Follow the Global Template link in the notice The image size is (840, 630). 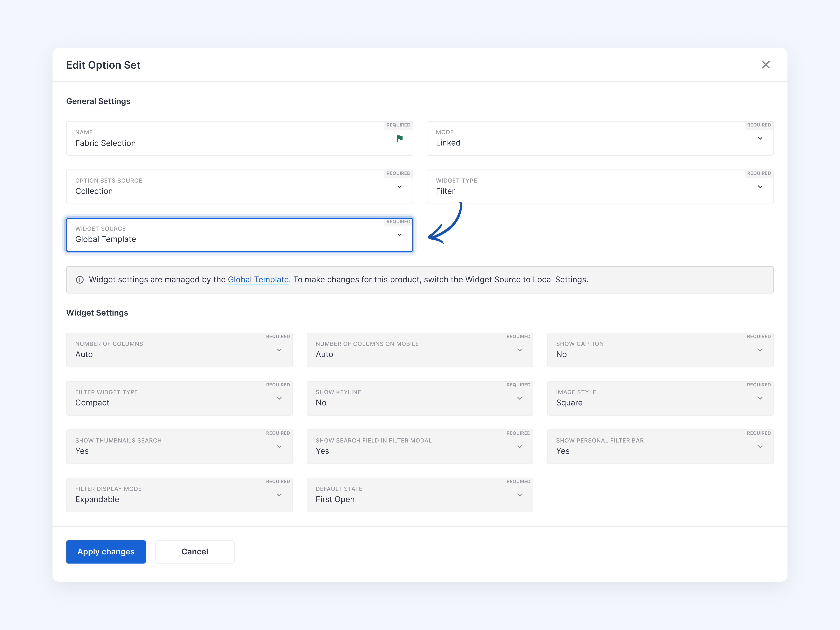(258, 279)
